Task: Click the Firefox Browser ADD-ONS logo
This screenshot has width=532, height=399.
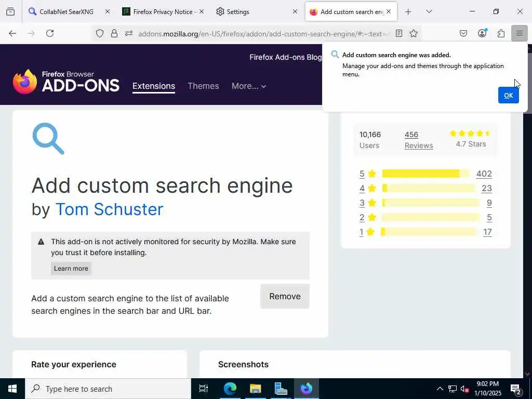Action: [x=66, y=82]
